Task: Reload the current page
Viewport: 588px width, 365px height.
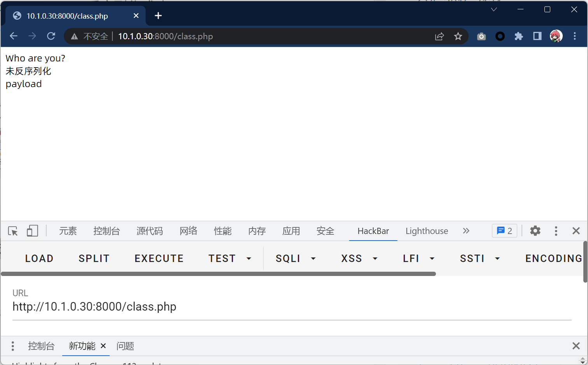Action: click(x=51, y=36)
